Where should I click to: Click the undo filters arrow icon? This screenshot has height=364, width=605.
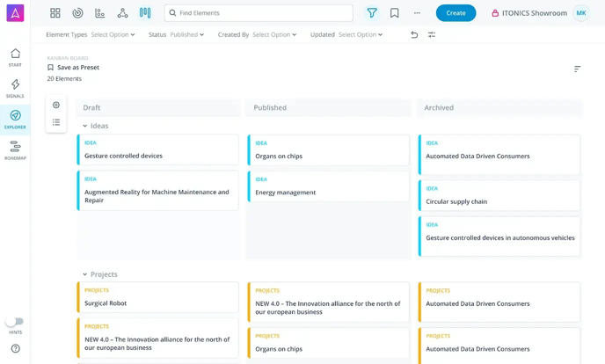(x=414, y=34)
